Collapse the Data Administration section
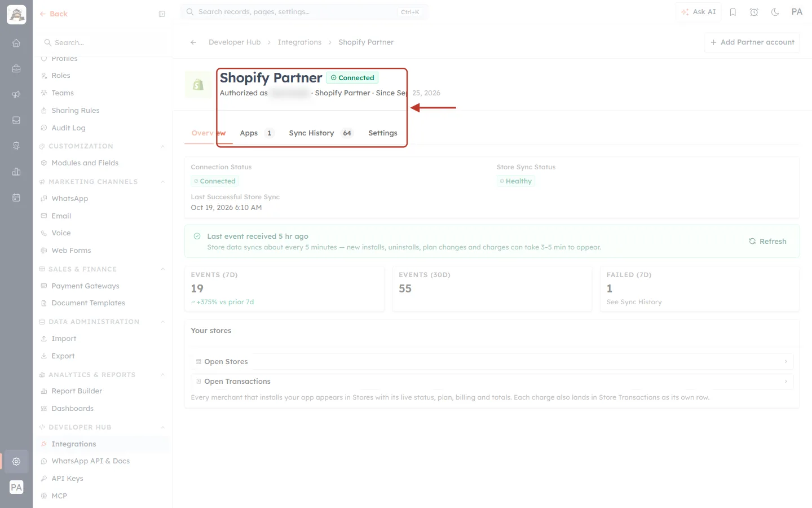The height and width of the screenshot is (508, 812). [162, 322]
